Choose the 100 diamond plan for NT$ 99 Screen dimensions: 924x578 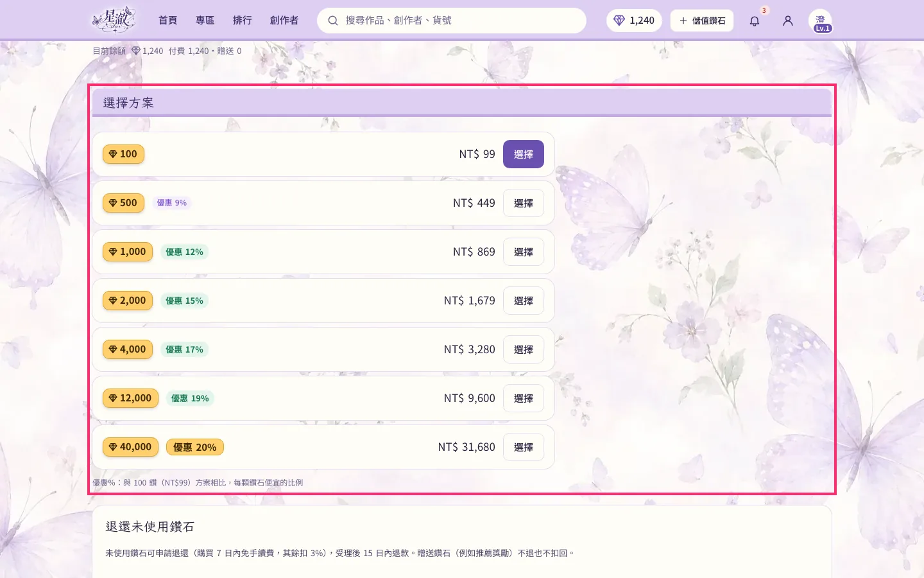point(524,154)
